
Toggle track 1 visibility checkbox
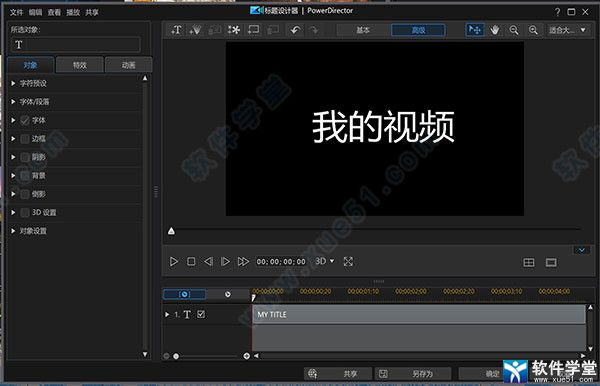[201, 314]
